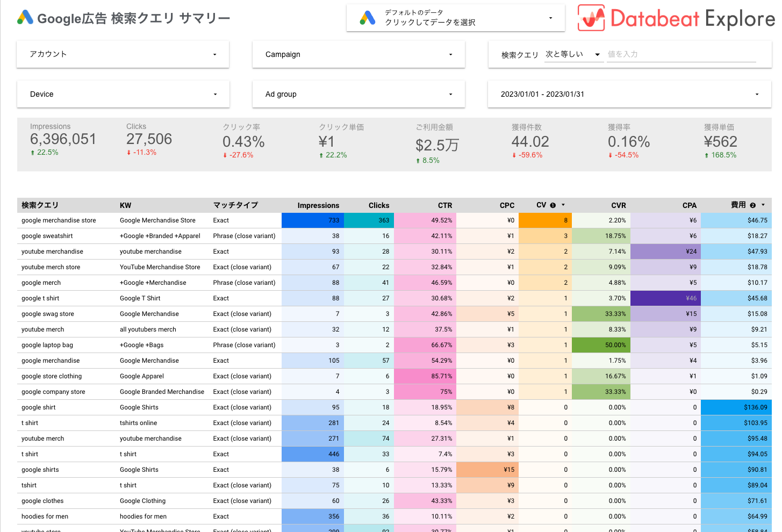The width and height of the screenshot is (782, 532).
Task: Click Clicks cell 363
Action: click(x=369, y=220)
